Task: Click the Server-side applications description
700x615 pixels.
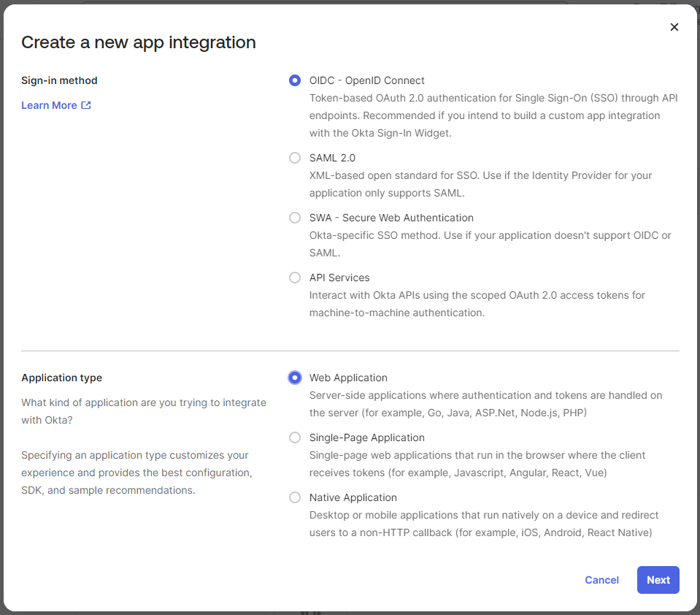Action: 485,404
